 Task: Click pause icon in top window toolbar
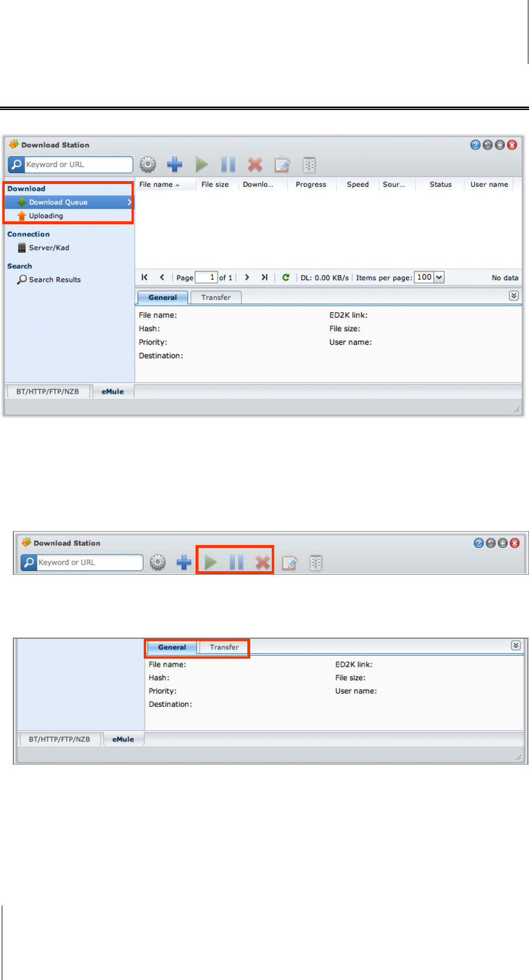pyautogui.click(x=228, y=165)
